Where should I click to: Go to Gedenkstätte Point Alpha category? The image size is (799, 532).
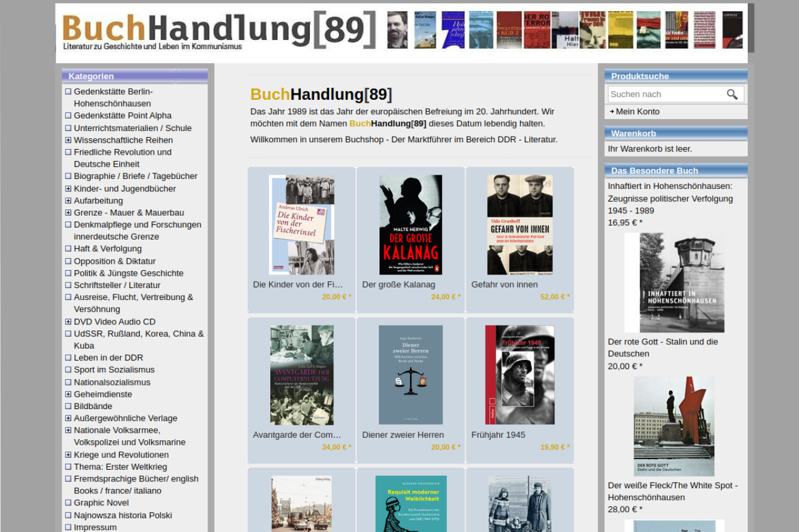point(122,115)
